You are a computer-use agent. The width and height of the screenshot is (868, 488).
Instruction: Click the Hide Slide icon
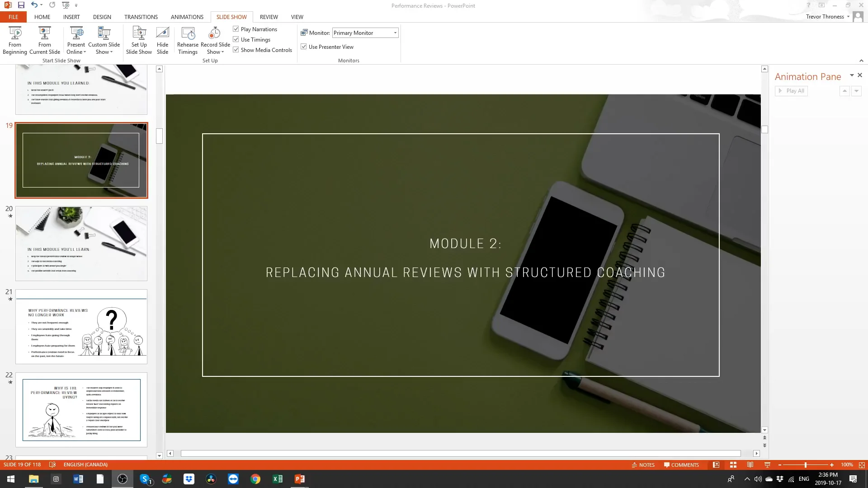pyautogui.click(x=162, y=33)
